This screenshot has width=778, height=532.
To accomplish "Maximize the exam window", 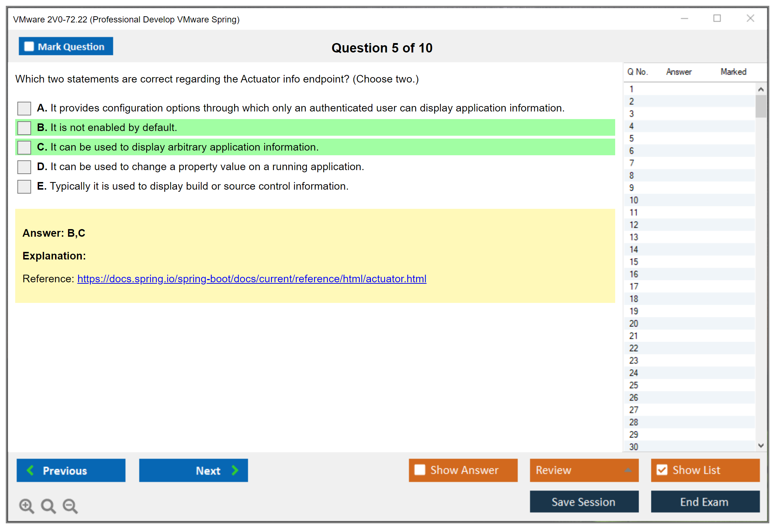I will coord(717,18).
